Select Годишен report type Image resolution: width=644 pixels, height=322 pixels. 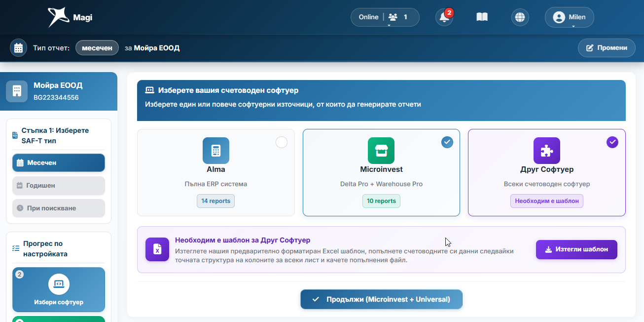[59, 186]
